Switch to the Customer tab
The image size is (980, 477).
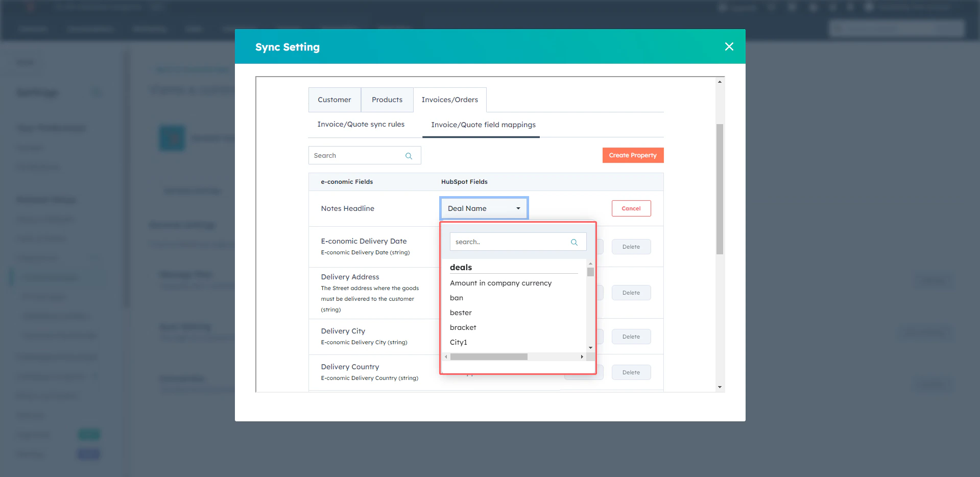tap(334, 100)
